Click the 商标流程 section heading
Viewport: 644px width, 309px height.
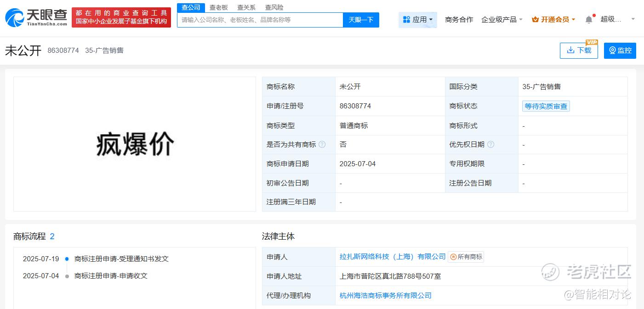(x=29, y=236)
